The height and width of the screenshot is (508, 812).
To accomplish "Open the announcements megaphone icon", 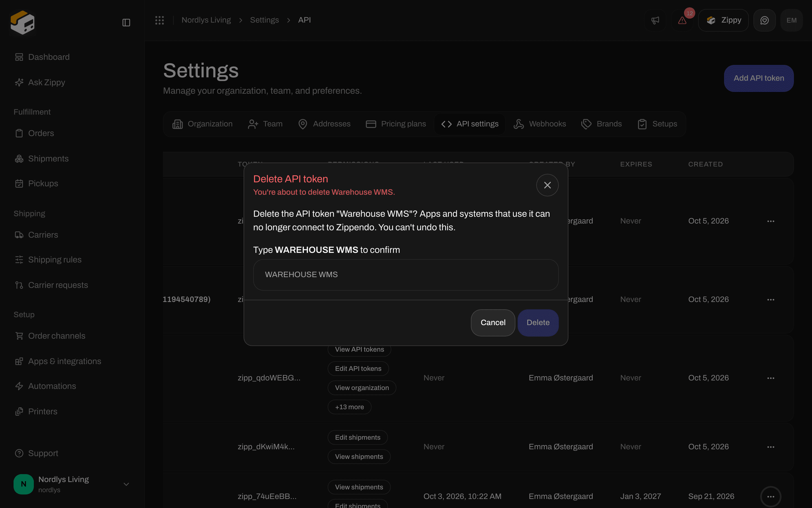I will [655, 21].
